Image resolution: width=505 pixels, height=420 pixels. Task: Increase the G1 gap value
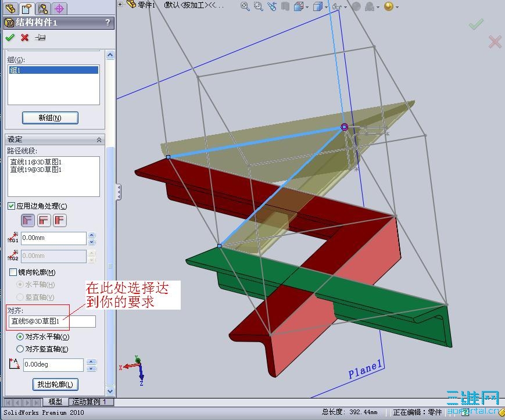pyautogui.click(x=92, y=235)
